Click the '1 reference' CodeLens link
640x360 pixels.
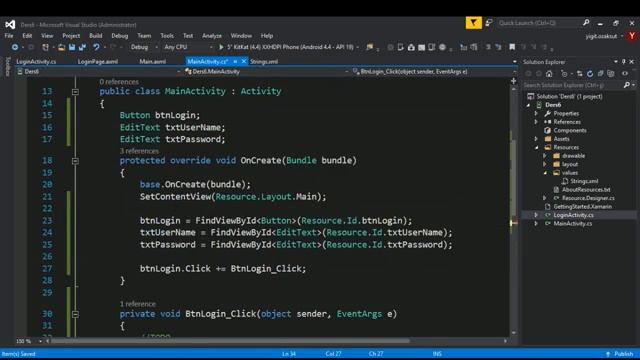[x=138, y=304]
